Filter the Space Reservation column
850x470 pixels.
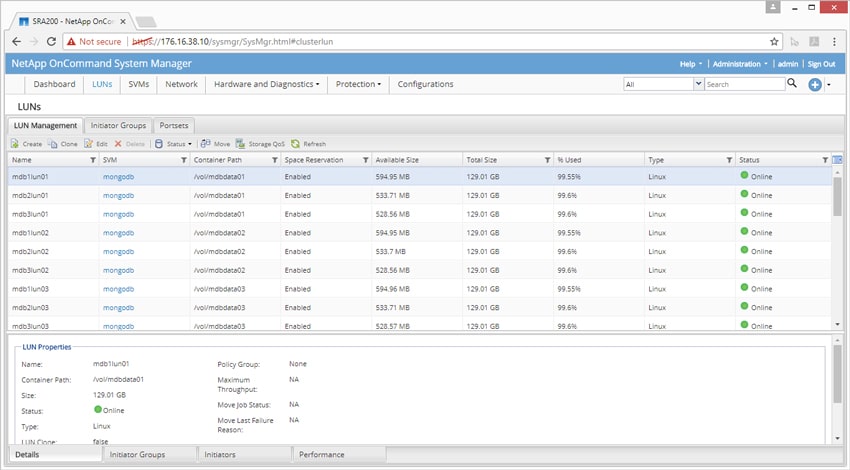pyautogui.click(x=366, y=160)
